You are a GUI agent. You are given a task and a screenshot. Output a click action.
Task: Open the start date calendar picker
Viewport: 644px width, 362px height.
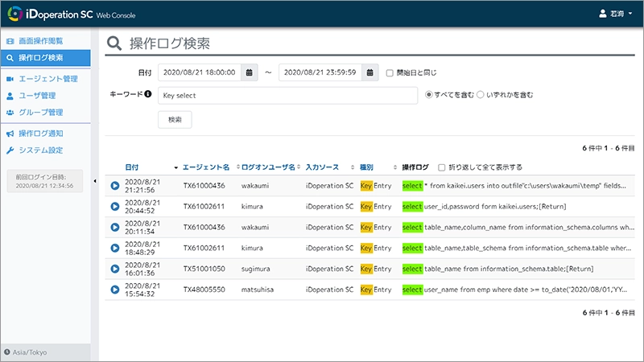coord(250,72)
